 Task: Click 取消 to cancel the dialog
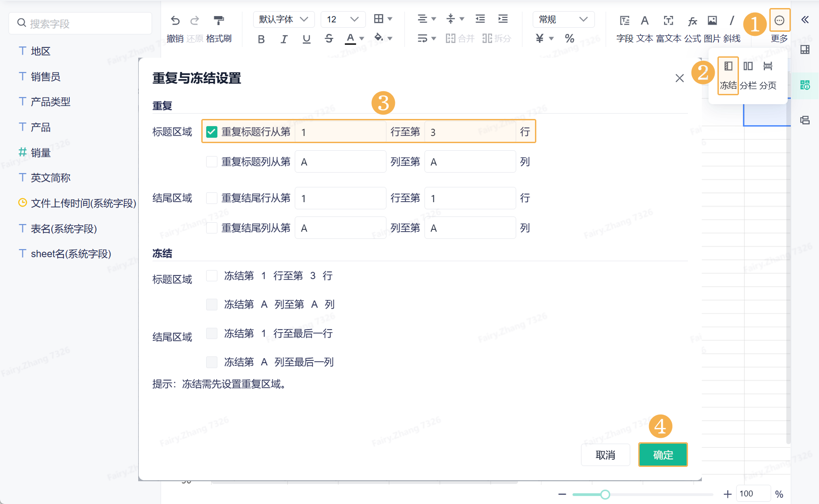(x=606, y=455)
